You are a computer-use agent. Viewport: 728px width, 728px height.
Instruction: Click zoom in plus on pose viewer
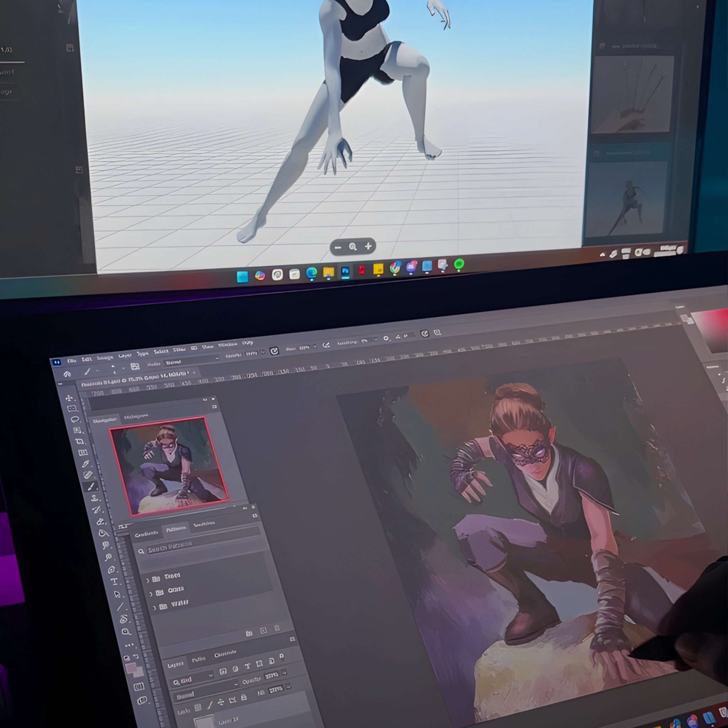(x=368, y=246)
